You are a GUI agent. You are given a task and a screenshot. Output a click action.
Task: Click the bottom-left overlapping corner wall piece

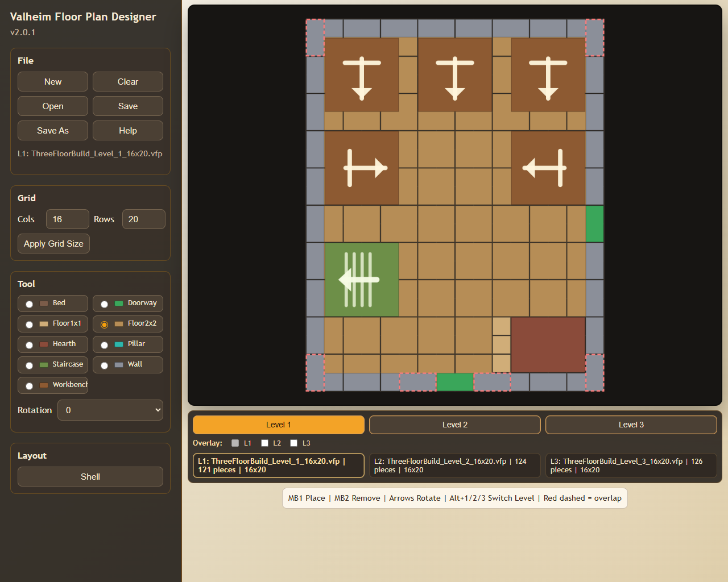click(316, 373)
